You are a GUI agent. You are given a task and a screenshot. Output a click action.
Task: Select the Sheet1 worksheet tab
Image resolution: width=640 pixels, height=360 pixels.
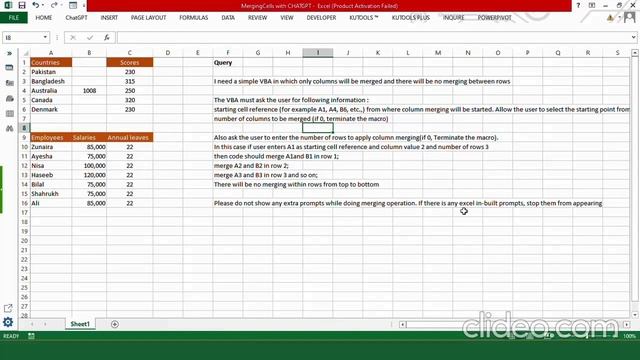click(80, 324)
